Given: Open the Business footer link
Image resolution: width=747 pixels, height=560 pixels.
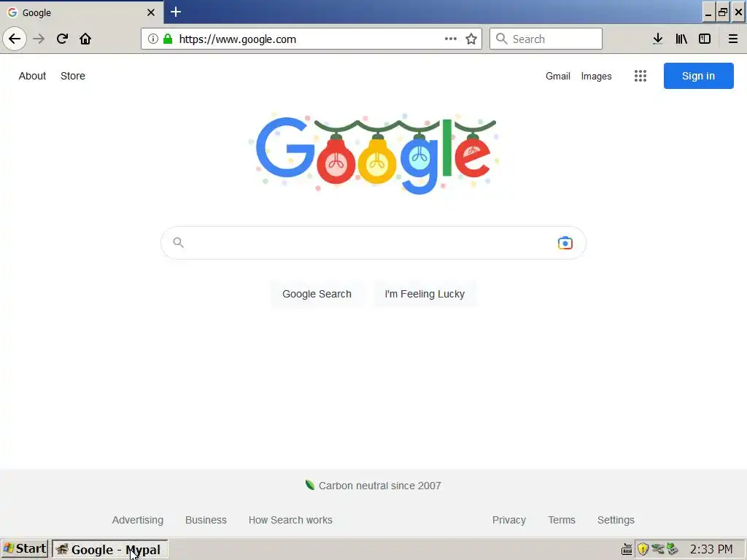Looking at the screenshot, I should 206,520.
